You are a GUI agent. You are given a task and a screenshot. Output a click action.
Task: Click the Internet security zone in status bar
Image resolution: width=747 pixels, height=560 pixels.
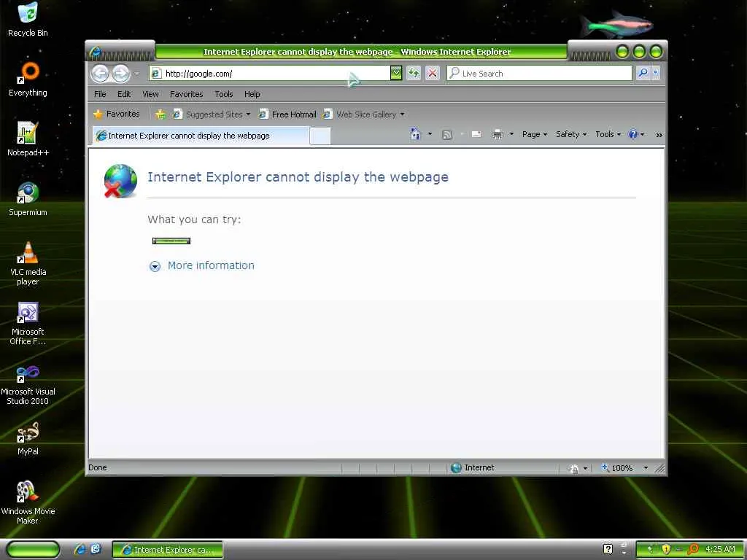point(472,467)
